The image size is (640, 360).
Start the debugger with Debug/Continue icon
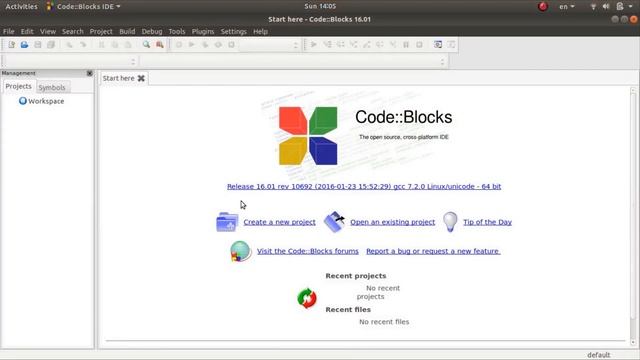(314, 44)
